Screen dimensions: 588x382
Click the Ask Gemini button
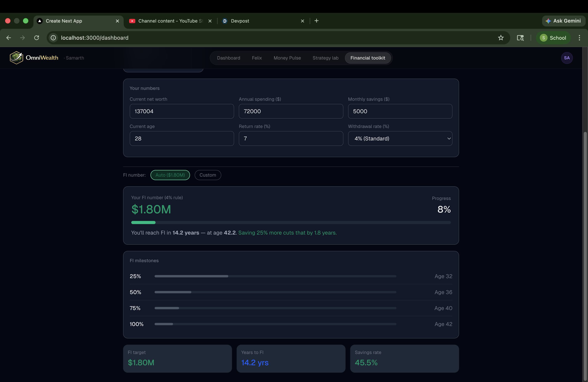point(563,21)
